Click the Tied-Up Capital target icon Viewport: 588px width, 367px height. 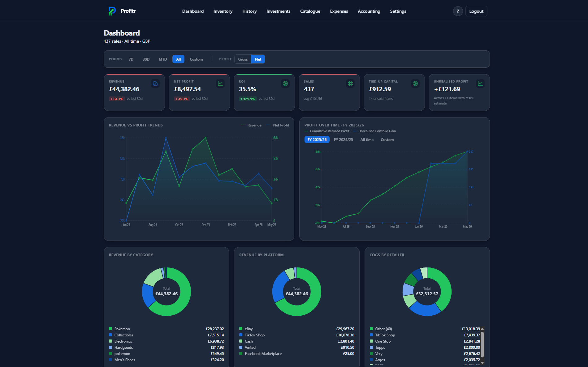[415, 83]
